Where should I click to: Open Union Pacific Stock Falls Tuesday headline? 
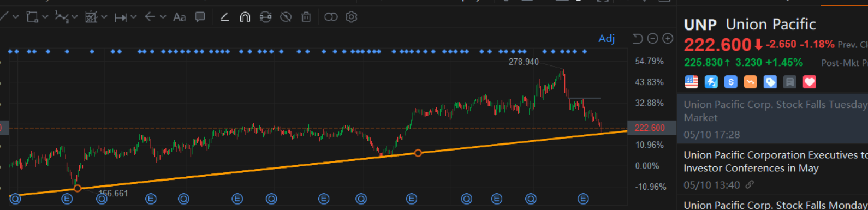coord(776,111)
